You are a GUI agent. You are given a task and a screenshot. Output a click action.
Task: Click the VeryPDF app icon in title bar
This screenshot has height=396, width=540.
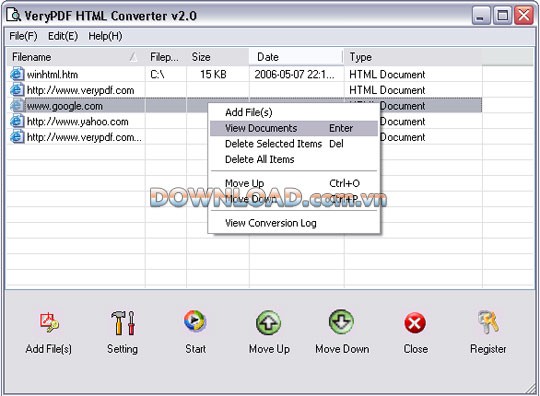click(x=14, y=15)
